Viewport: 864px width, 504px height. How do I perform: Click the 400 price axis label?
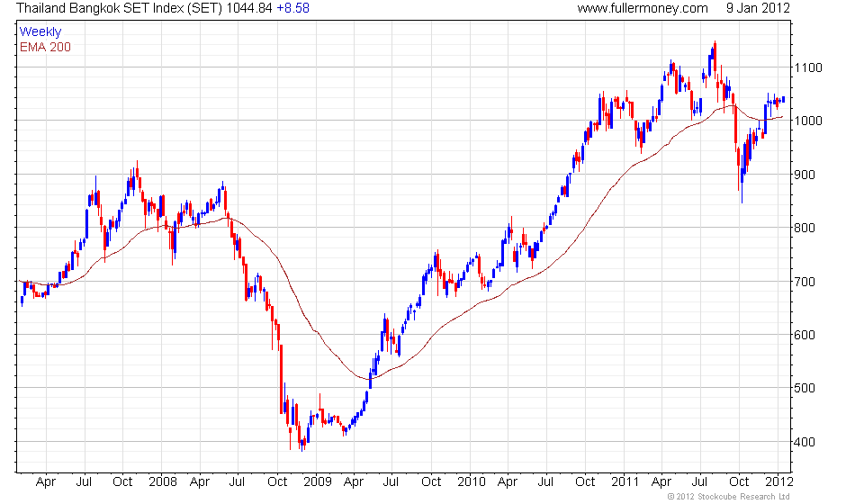tap(805, 442)
